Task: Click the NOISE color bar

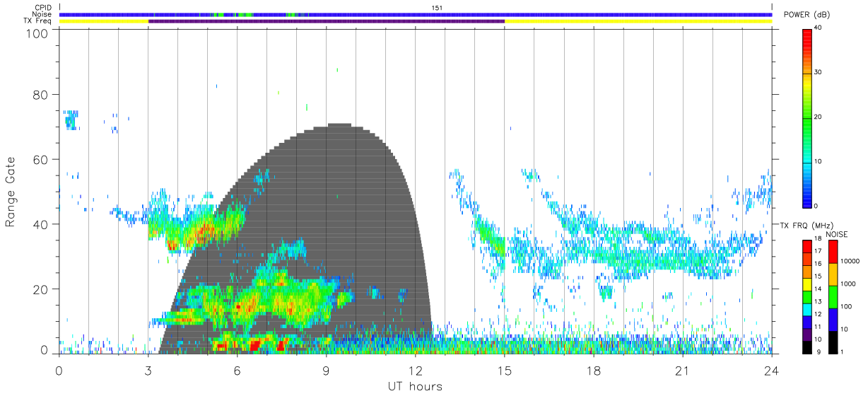Action: 833,296
